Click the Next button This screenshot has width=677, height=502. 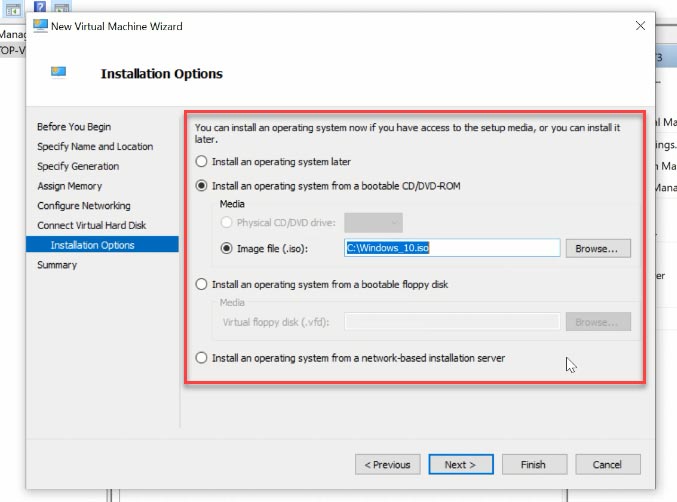(x=461, y=464)
